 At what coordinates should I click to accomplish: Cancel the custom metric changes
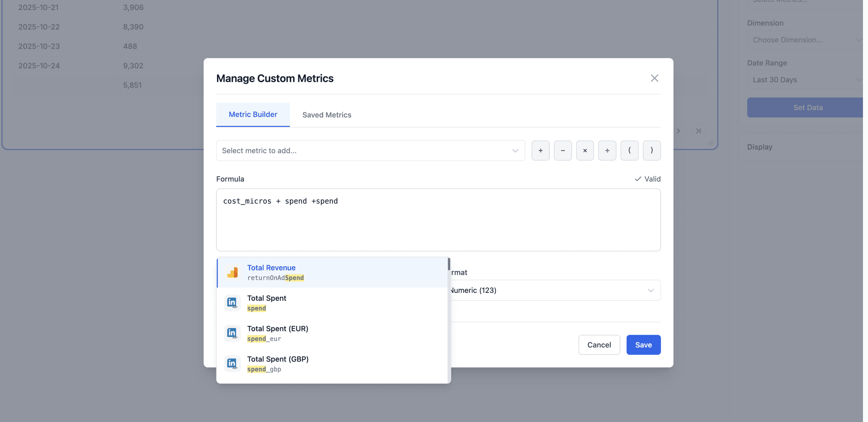click(599, 345)
